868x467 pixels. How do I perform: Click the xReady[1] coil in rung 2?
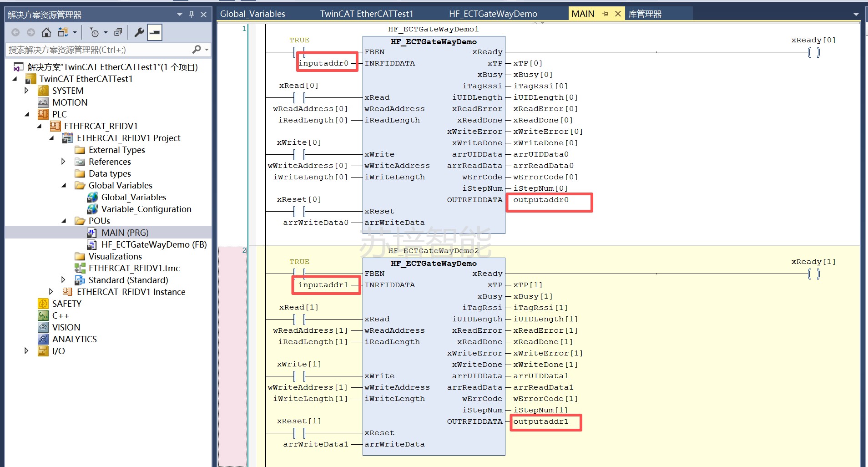coord(813,274)
